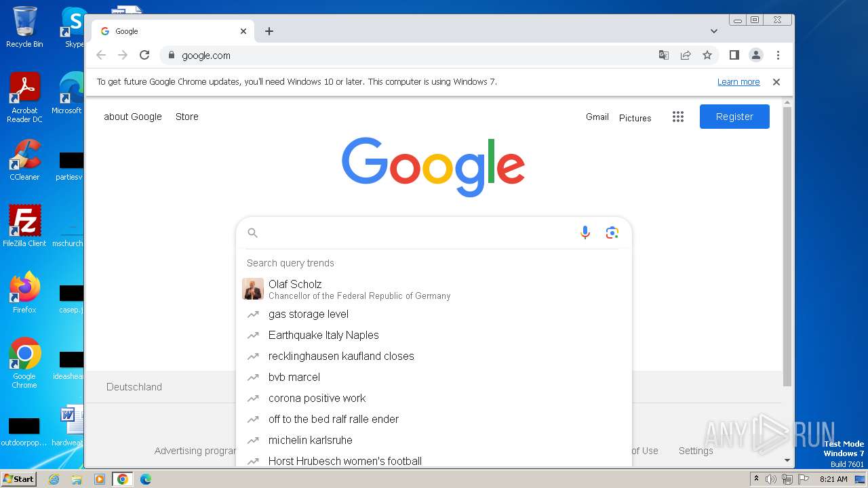Click the taskbar clock 8:21 AM

(833, 479)
